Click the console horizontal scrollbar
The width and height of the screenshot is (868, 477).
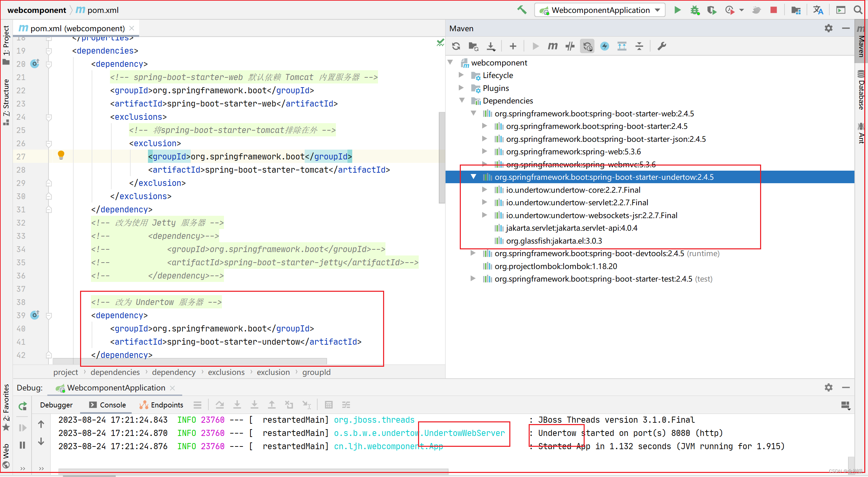tap(253, 471)
